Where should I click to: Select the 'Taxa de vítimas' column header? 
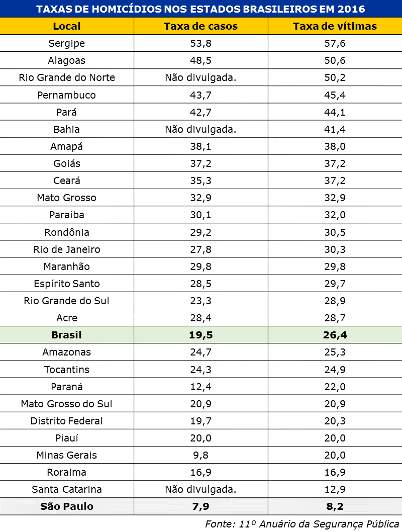(x=335, y=26)
